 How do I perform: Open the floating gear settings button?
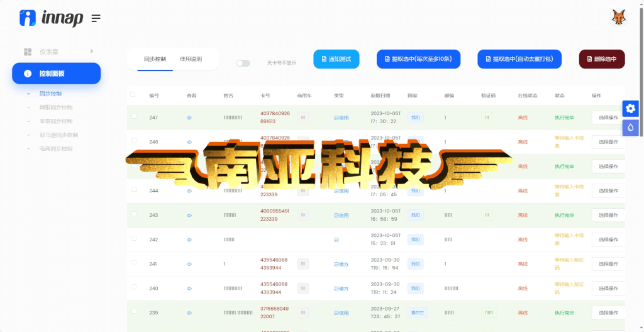coord(630,109)
